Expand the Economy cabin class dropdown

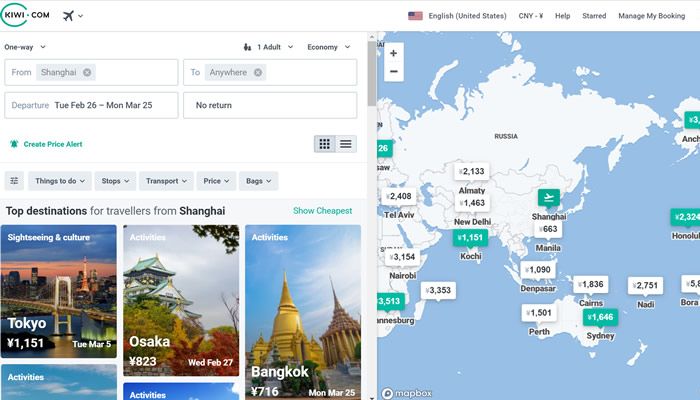pos(329,47)
